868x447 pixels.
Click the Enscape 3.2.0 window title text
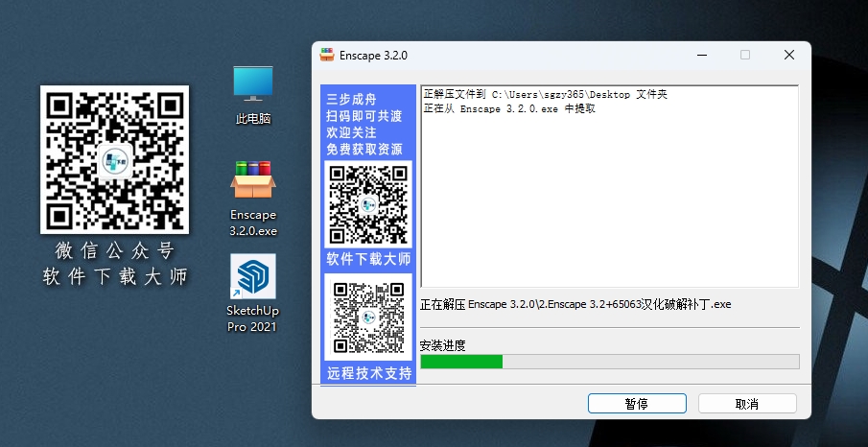tap(373, 56)
